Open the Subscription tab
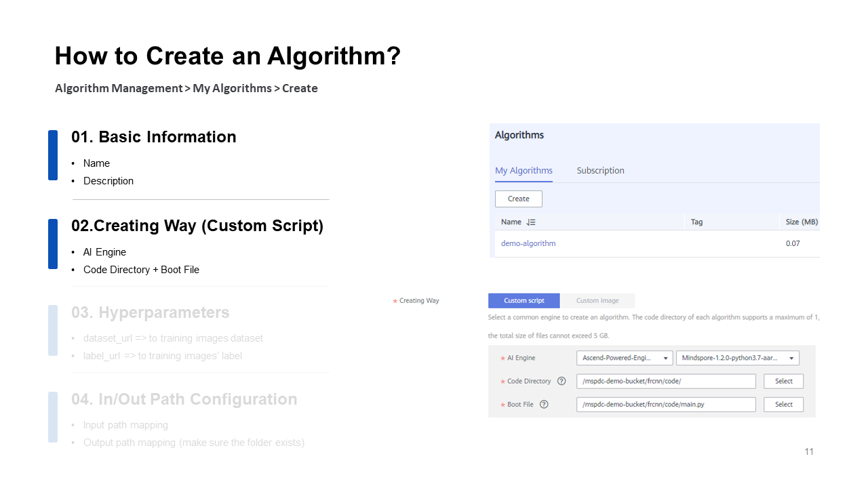868x488 pixels. tap(600, 171)
